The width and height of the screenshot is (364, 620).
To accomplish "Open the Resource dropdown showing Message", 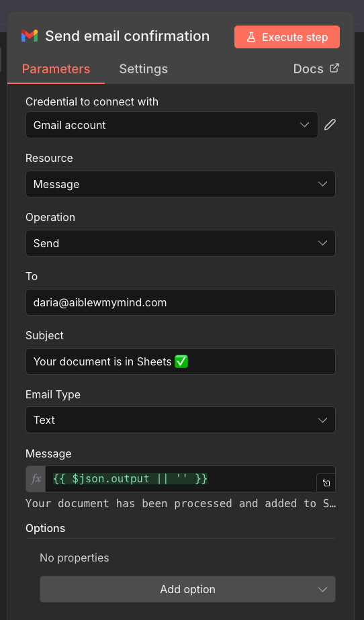I will click(181, 184).
